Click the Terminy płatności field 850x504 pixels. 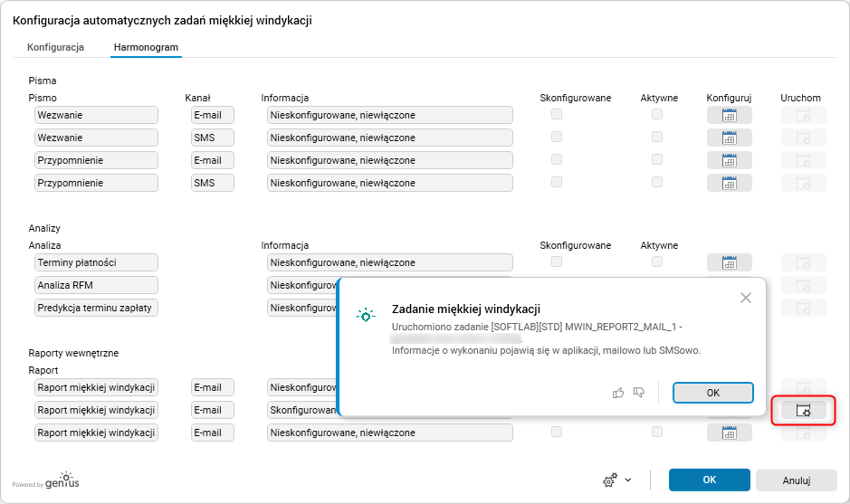pos(97,262)
